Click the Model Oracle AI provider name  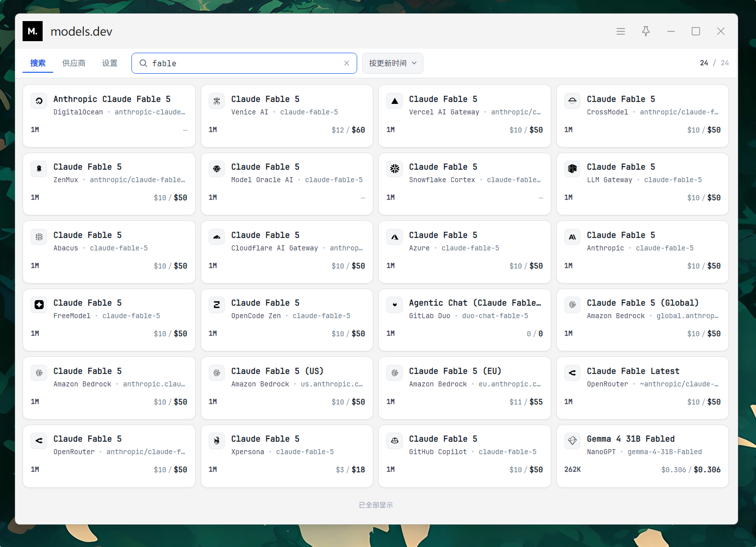(x=262, y=180)
